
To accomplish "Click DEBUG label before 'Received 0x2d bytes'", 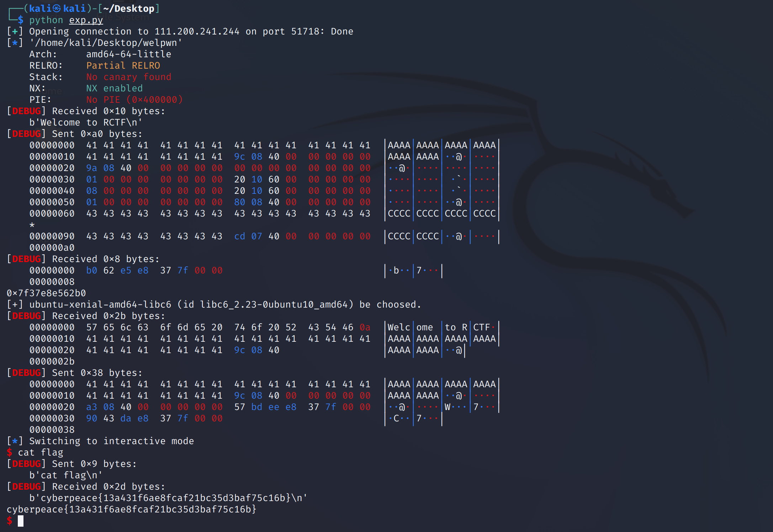I will coord(26,486).
